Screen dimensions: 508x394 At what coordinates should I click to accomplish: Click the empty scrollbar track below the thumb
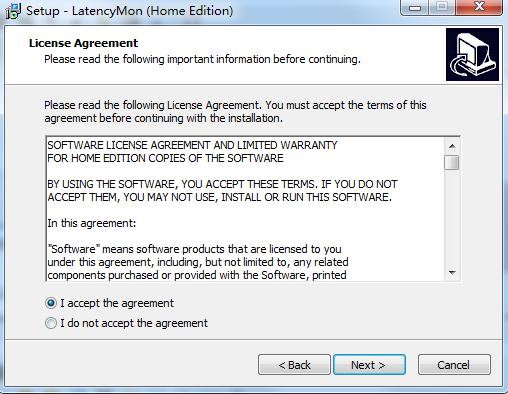(x=452, y=218)
